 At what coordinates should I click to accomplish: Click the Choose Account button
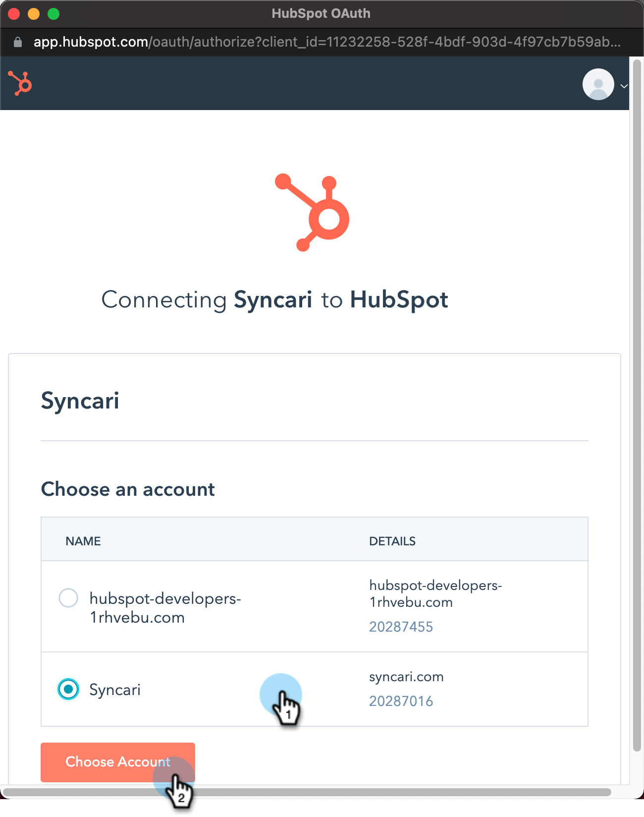(x=118, y=762)
